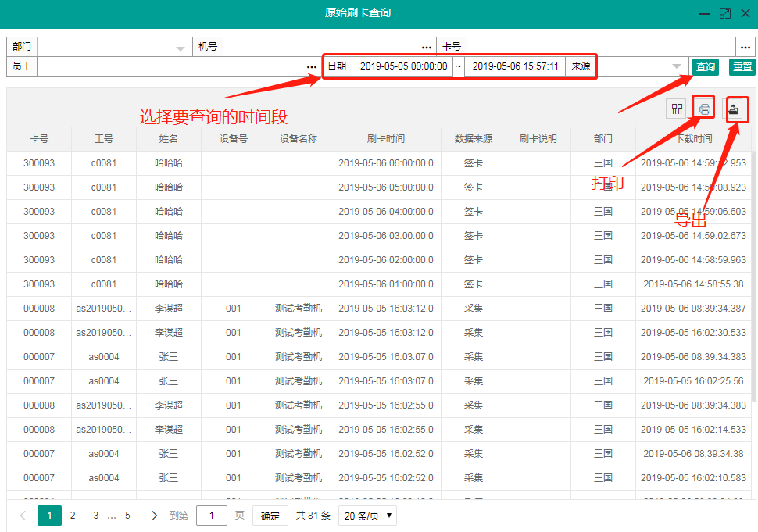Viewport: 758px width, 532px height.
Task: Open the 20 条/页 page size dropdown
Action: [x=367, y=516]
